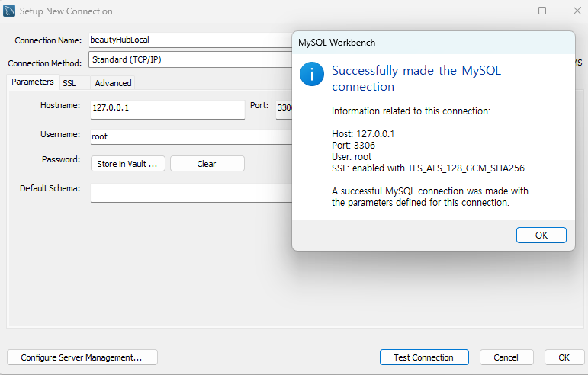Image resolution: width=588 pixels, height=375 pixels.
Task: Click OK button beside Cancel at bottom
Action: coord(564,357)
